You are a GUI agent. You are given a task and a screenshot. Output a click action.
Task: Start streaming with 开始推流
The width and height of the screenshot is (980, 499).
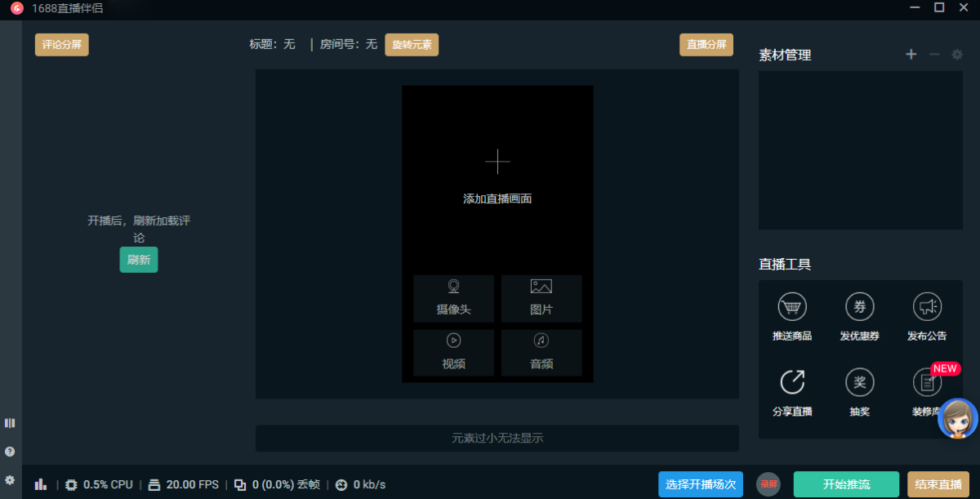pyautogui.click(x=847, y=483)
